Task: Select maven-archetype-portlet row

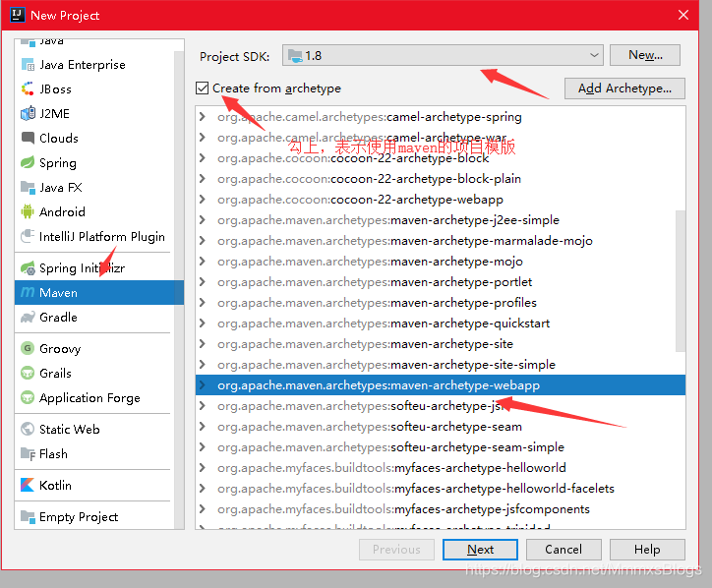Action: [440, 282]
